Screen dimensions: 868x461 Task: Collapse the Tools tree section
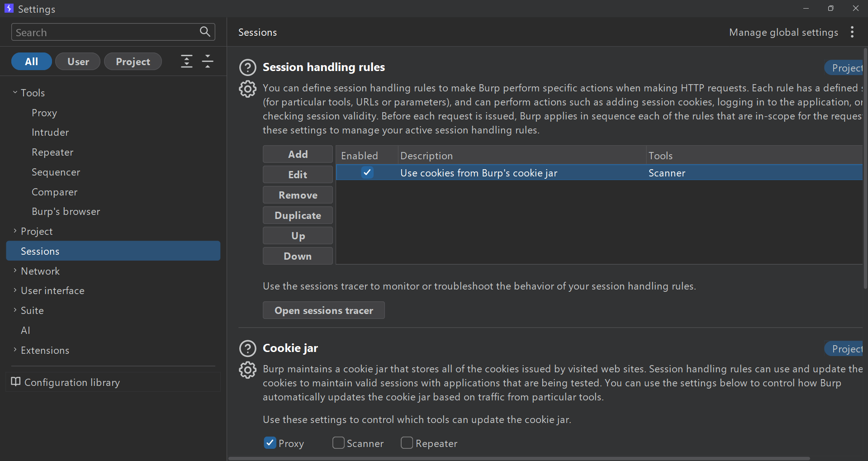pyautogui.click(x=15, y=92)
